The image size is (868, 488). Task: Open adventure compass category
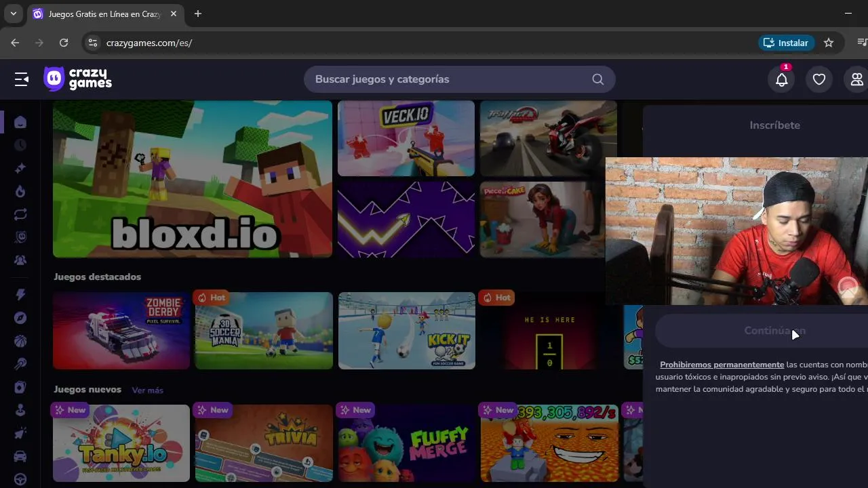[x=20, y=318]
